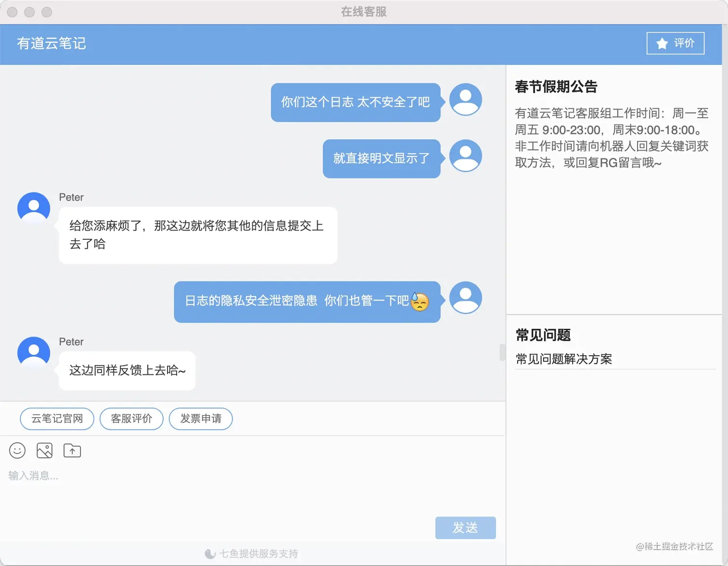Click the upload file folder icon
Screen dimensions: 728x566
tap(72, 450)
